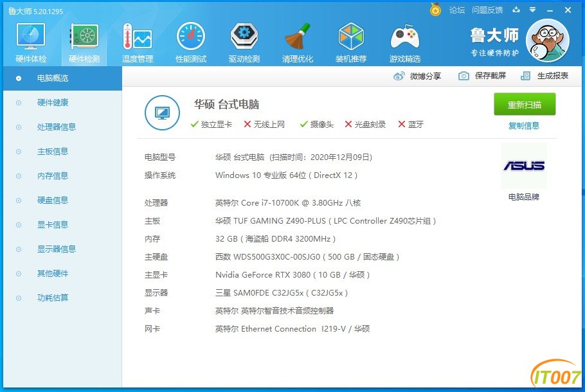
Task: Click 保存截屏 text button
Action: click(x=491, y=76)
